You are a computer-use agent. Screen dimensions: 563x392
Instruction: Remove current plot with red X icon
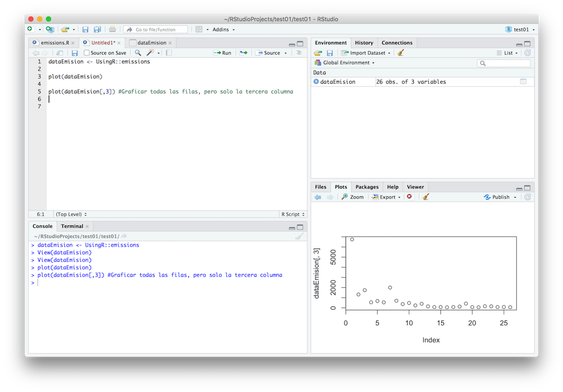point(409,197)
